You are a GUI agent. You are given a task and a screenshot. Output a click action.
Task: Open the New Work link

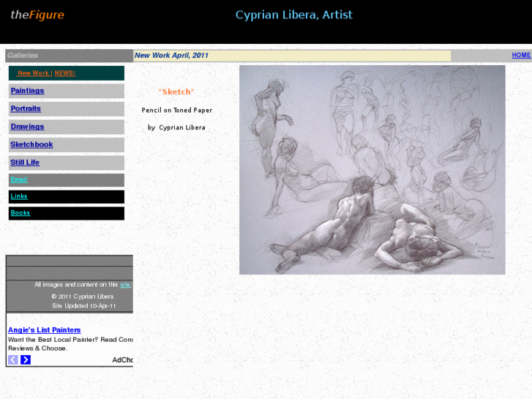click(33, 73)
